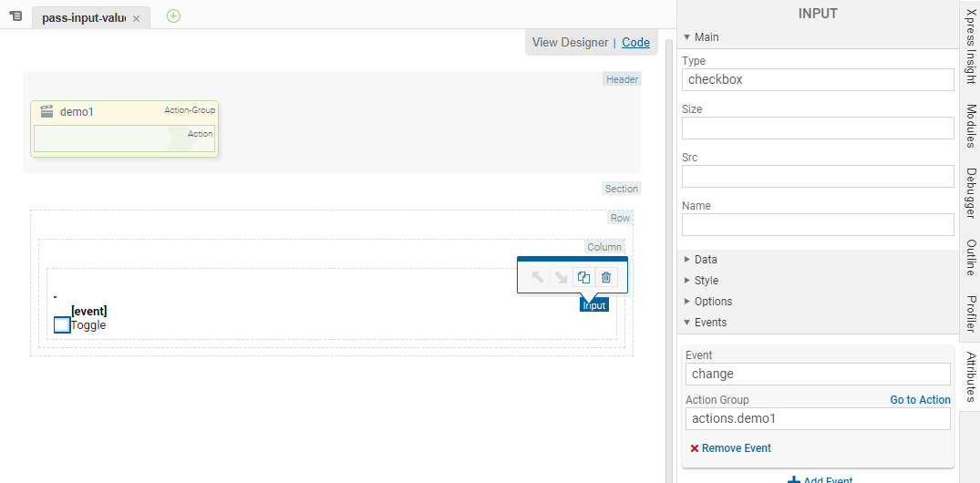Expand the Options section
The width and height of the screenshot is (980, 483).
pyautogui.click(x=687, y=302)
